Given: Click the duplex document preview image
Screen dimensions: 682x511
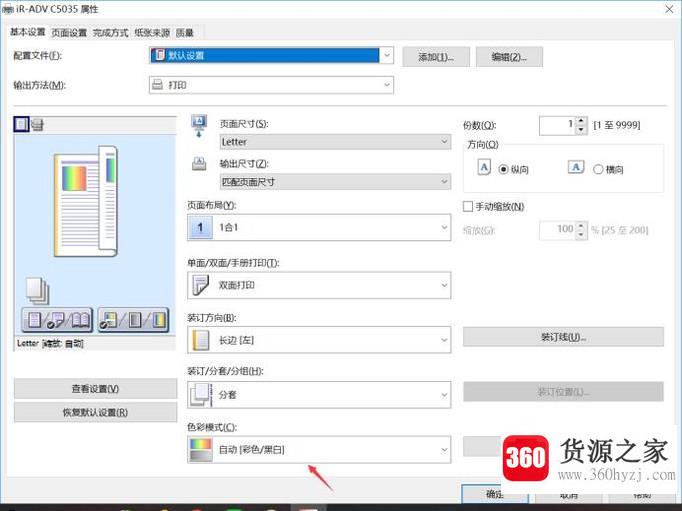Looking at the screenshot, I should click(86, 201).
